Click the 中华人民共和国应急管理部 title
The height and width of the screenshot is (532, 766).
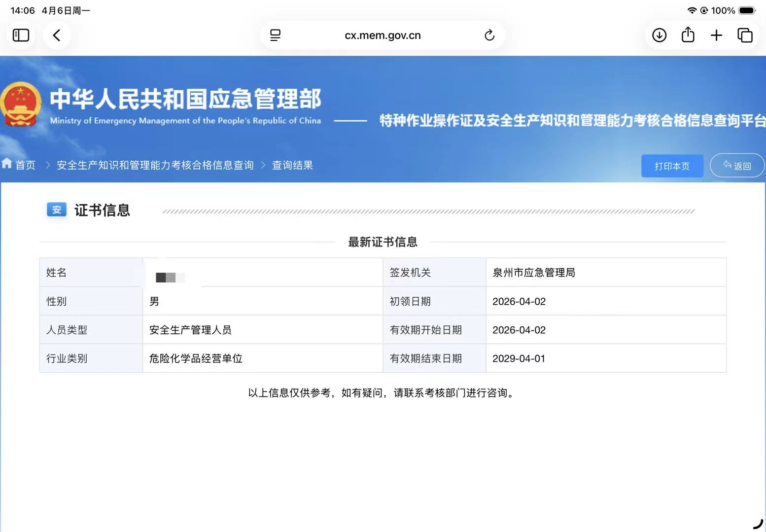185,99
